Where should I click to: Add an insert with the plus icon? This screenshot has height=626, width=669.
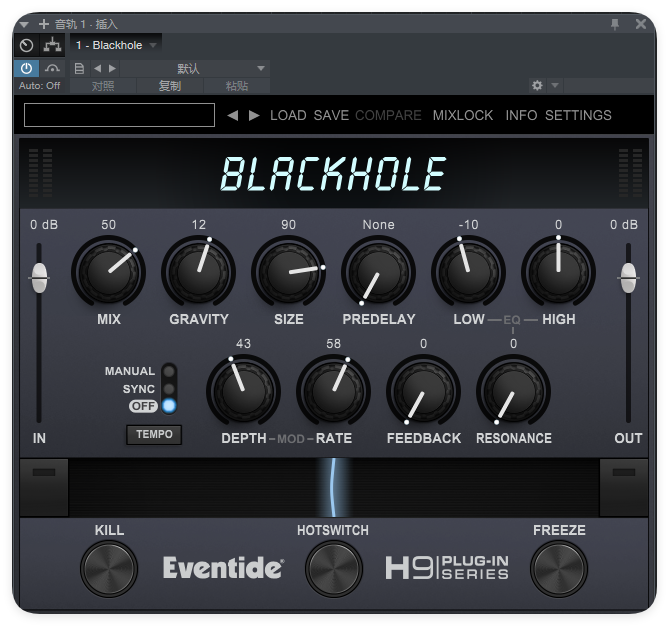44,24
